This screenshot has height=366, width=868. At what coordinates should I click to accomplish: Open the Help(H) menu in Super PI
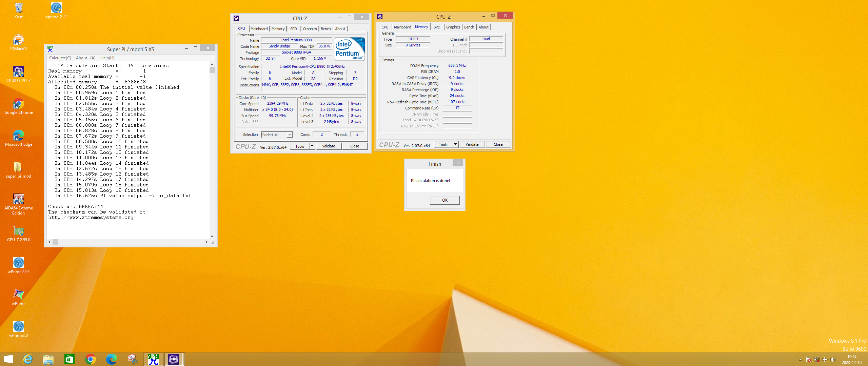(107, 58)
